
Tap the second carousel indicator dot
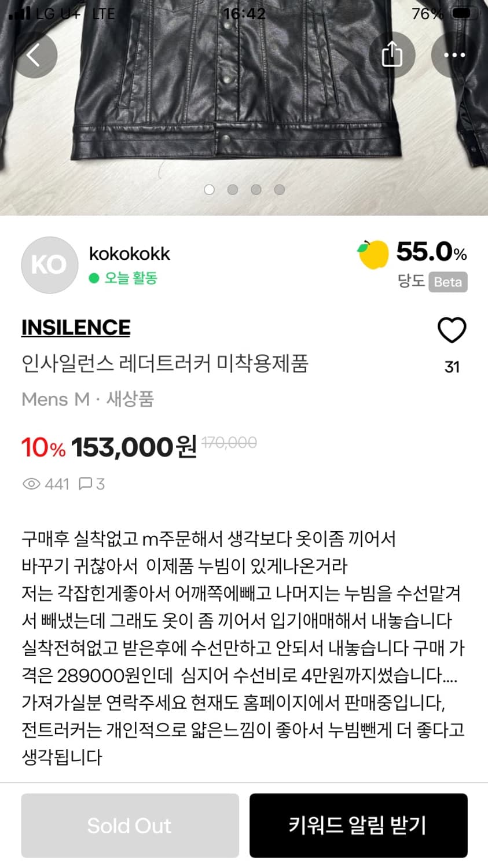pos(233,189)
